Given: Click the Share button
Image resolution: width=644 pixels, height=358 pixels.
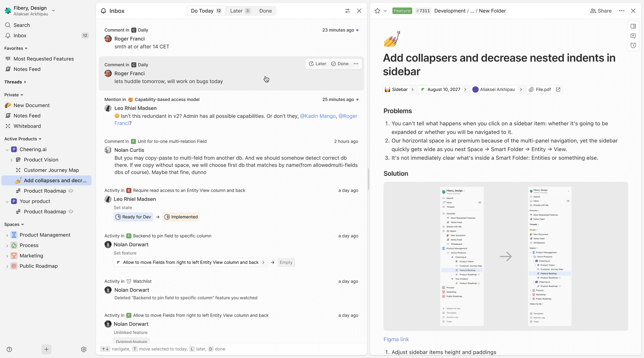Looking at the screenshot, I should [601, 11].
